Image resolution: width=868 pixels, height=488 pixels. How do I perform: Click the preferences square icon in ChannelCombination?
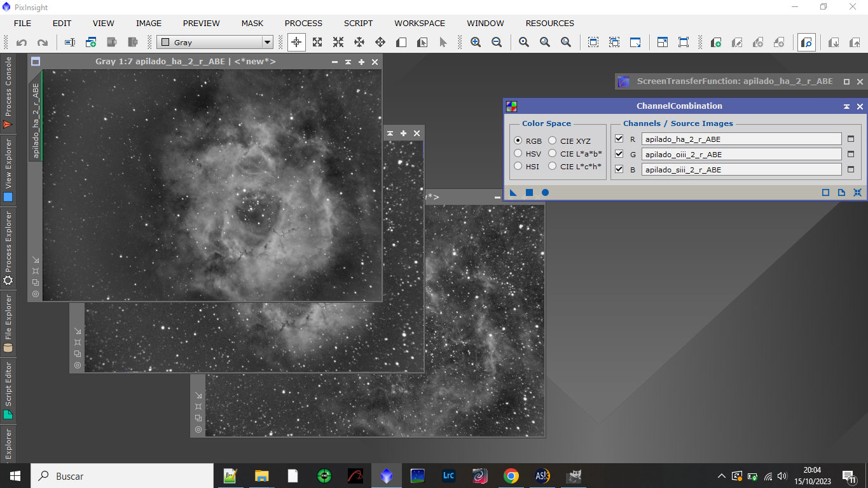[825, 193]
